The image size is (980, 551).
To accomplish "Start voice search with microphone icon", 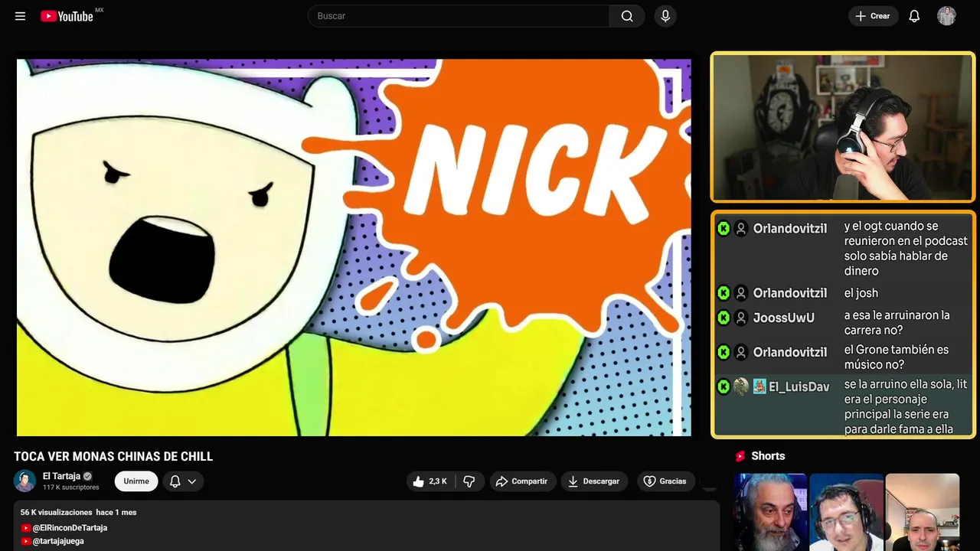I will click(x=665, y=16).
